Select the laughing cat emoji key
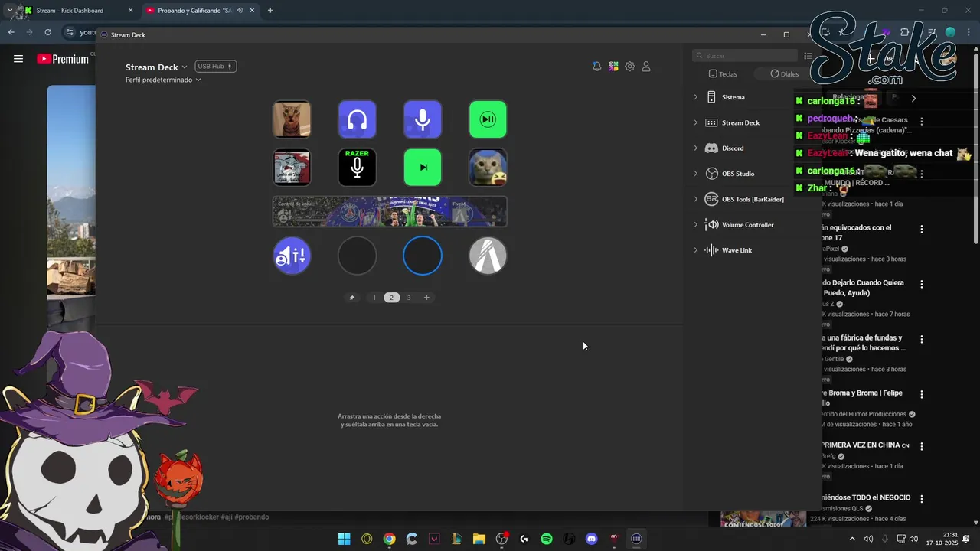The image size is (980, 551). [488, 168]
